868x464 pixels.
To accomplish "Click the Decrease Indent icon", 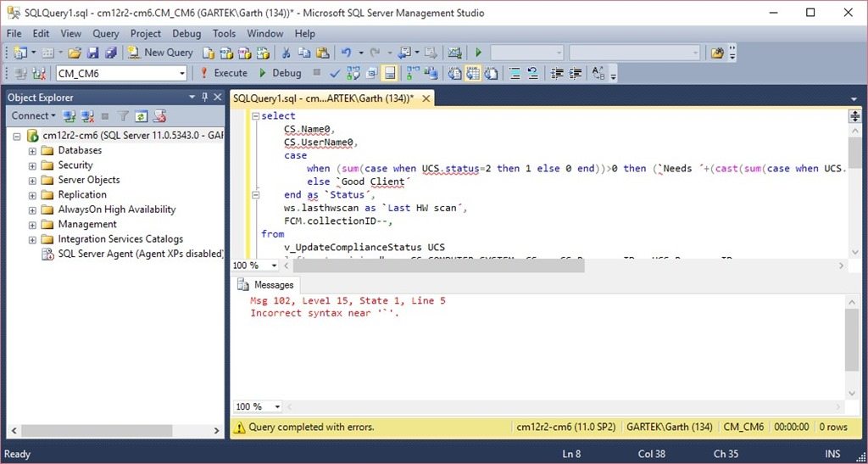I will (x=558, y=73).
